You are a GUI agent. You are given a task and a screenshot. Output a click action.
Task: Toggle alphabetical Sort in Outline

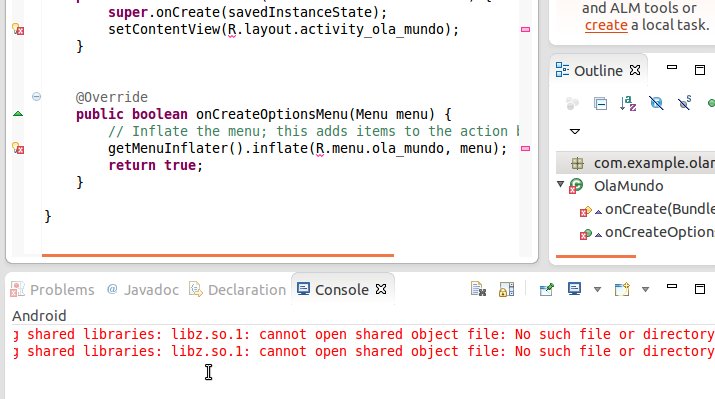[628, 104]
